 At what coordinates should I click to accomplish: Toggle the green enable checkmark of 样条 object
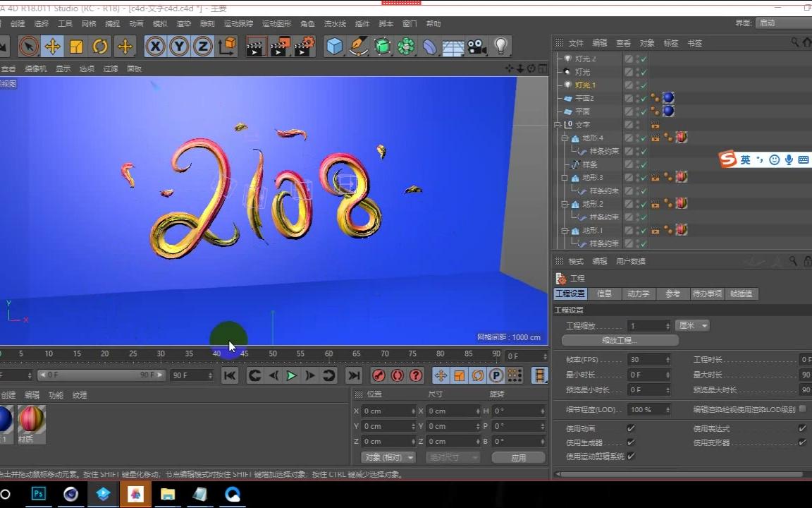click(643, 164)
